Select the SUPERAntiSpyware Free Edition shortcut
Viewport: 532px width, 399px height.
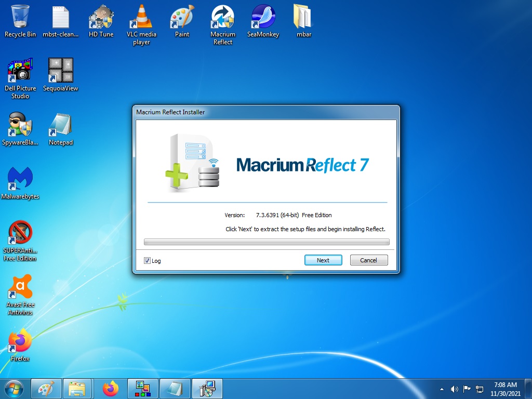[x=20, y=241]
